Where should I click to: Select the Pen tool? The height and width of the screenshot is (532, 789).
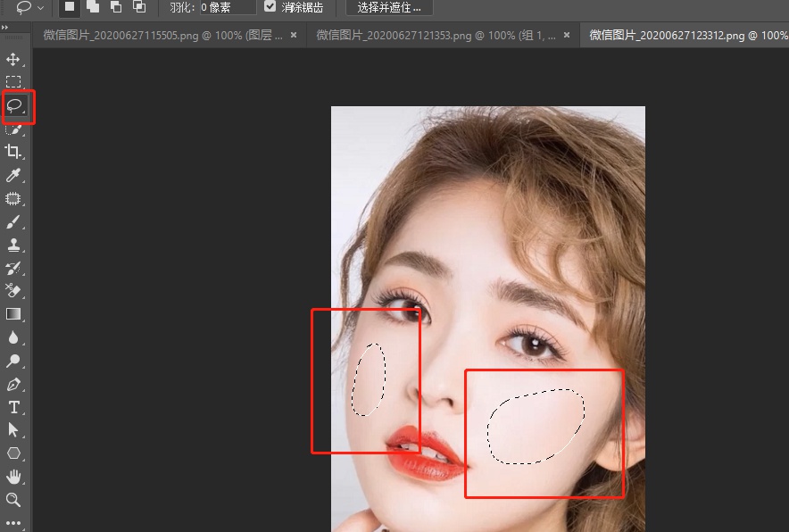pyautogui.click(x=13, y=384)
